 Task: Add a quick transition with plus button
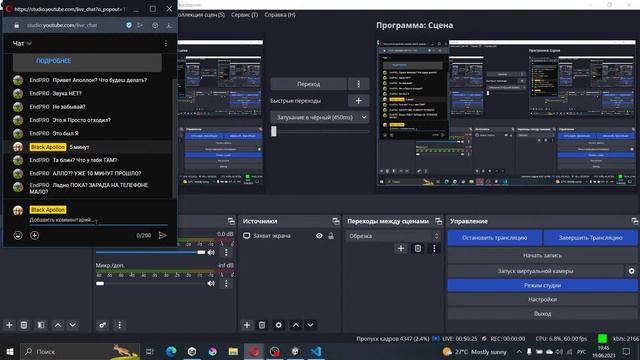coord(359,101)
